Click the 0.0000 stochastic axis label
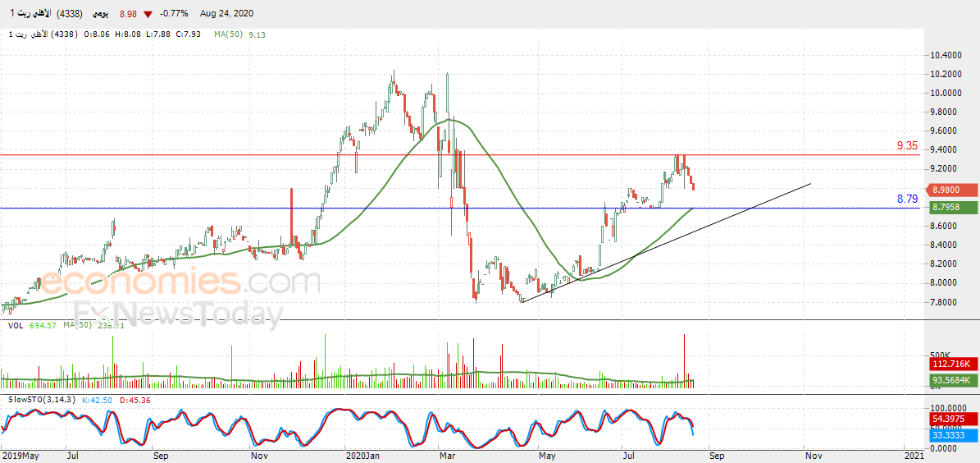 (945, 448)
